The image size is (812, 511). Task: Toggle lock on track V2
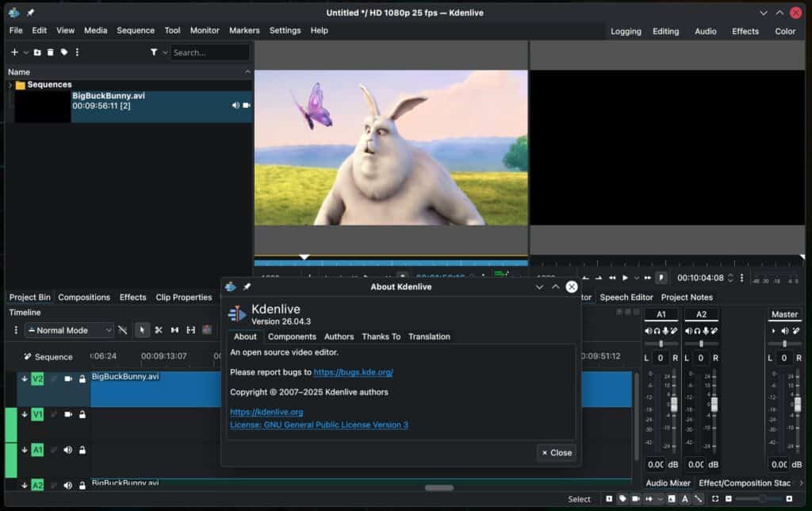coord(82,378)
